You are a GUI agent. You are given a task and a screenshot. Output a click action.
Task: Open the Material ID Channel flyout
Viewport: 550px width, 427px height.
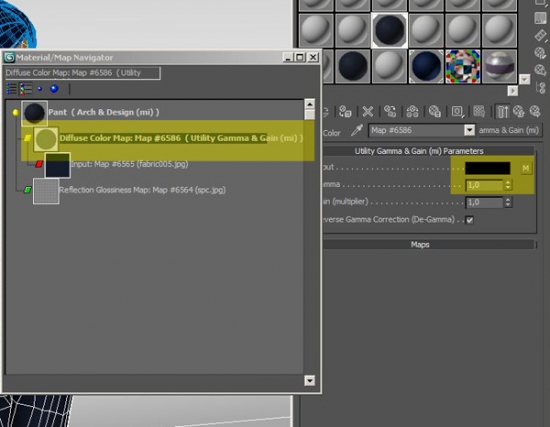point(457,112)
